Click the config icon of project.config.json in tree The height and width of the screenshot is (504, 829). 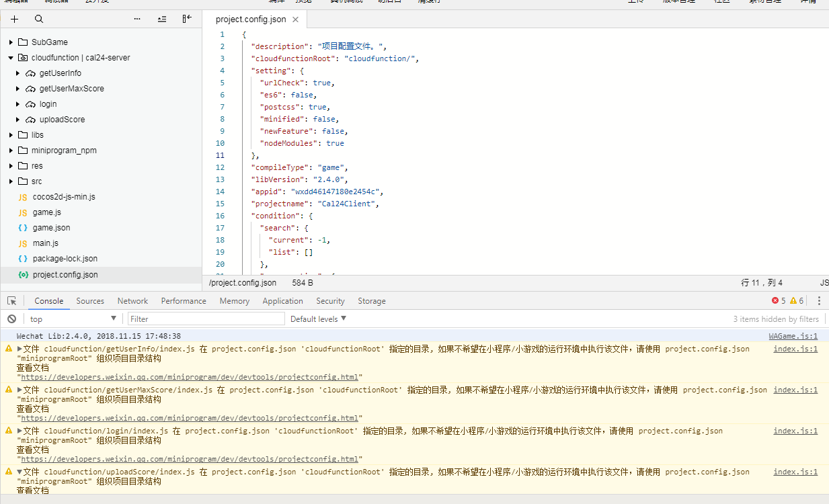pyautogui.click(x=23, y=275)
